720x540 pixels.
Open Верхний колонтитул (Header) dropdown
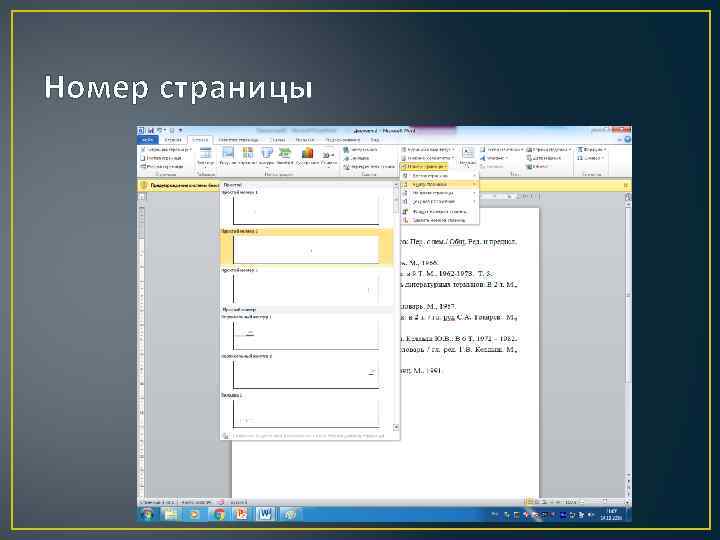(x=428, y=150)
